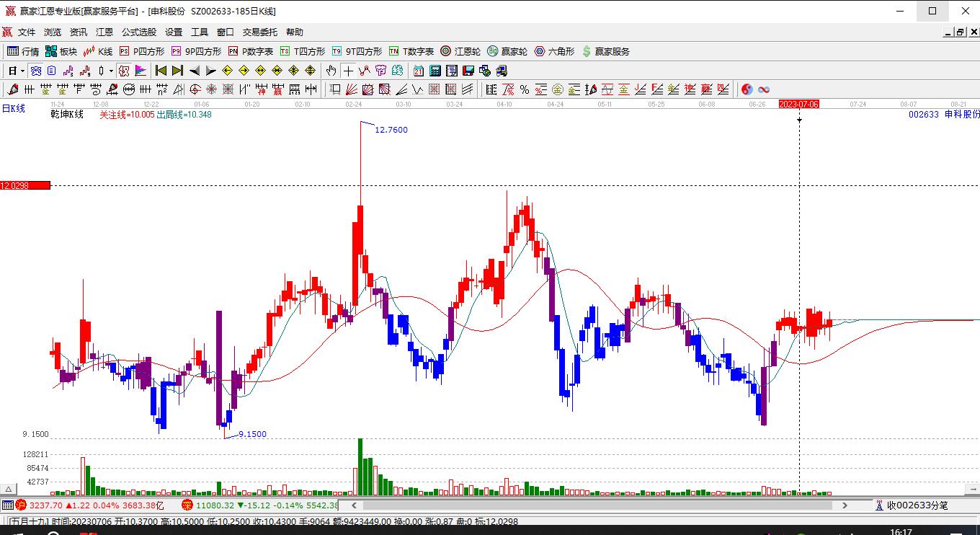Switch to the K线 chart view
The width and height of the screenshot is (980, 535).
pyautogui.click(x=98, y=51)
